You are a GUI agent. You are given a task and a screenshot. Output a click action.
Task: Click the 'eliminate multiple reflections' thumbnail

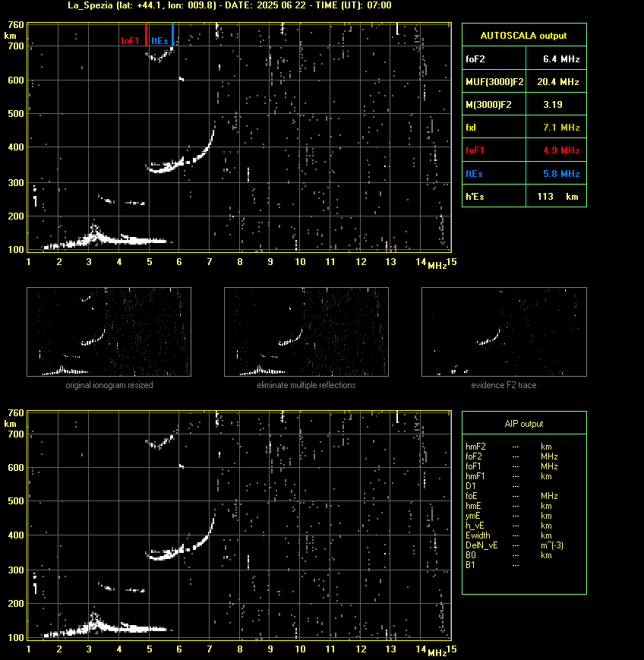tap(306, 332)
